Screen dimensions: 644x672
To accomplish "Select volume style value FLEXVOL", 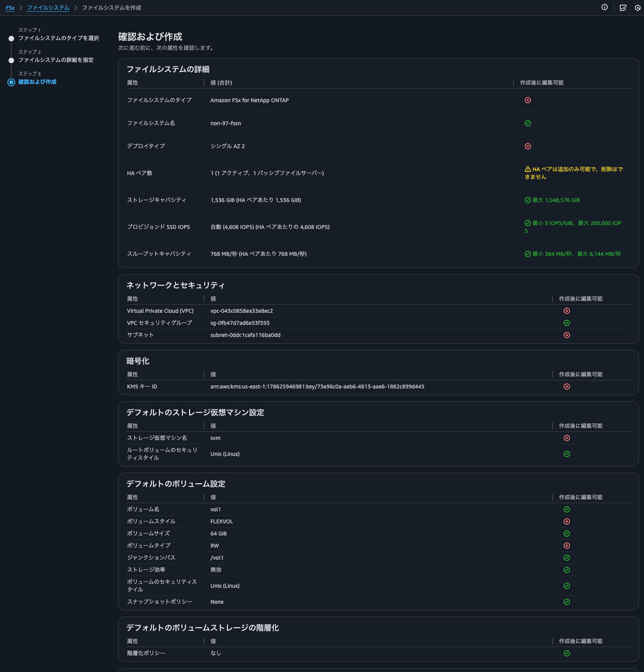I will tap(222, 521).
